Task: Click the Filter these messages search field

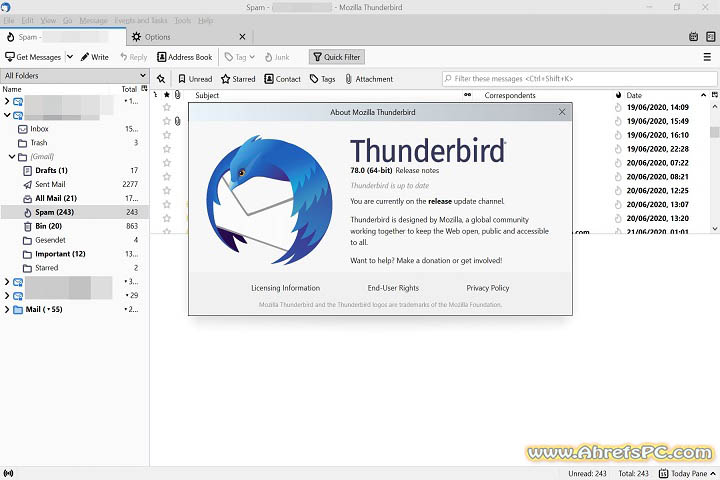Action: click(x=579, y=79)
